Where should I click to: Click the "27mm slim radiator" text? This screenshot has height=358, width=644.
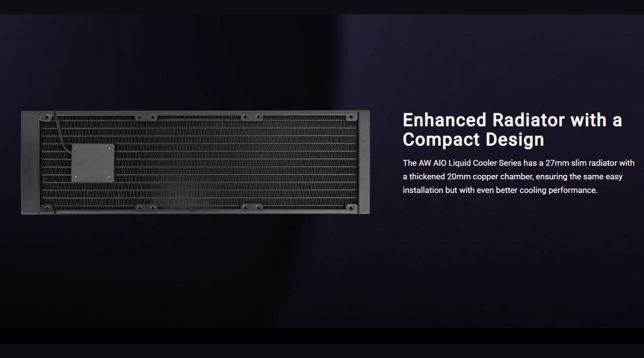click(581, 163)
